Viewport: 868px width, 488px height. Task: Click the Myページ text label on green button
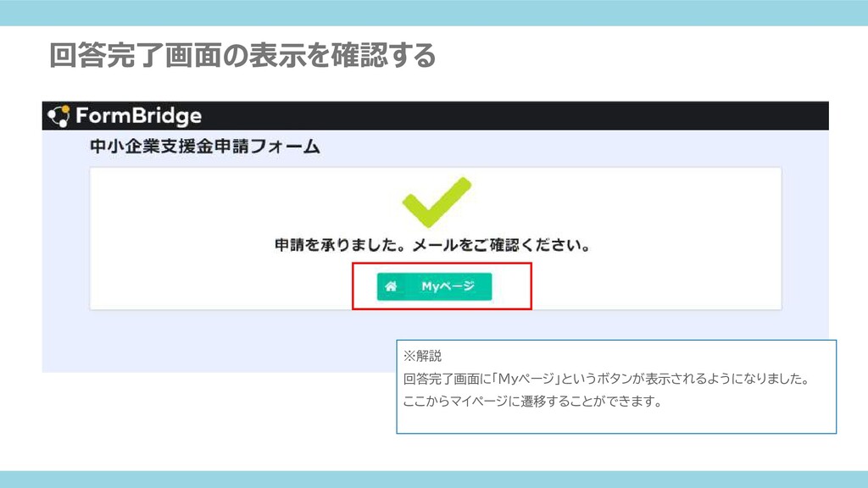(x=448, y=286)
